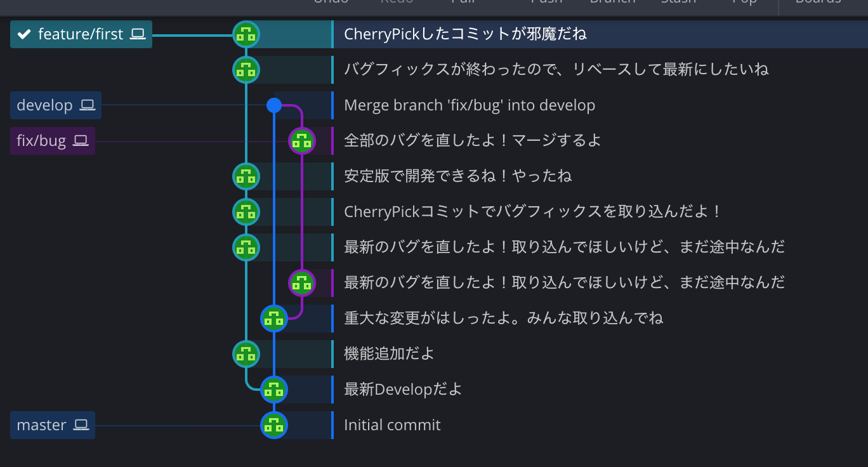The image size is (868, 467).
Task: Select commit message '最新Developだよ'
Action: (x=403, y=390)
